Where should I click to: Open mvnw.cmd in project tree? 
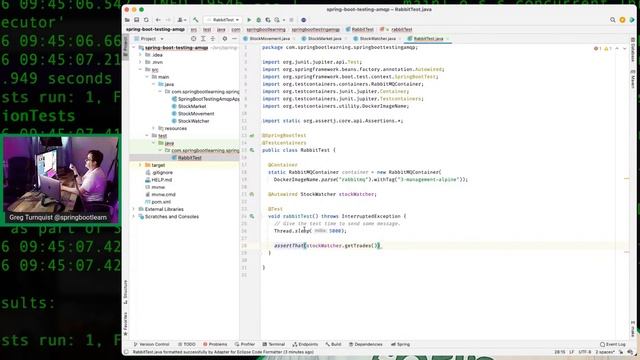point(160,195)
